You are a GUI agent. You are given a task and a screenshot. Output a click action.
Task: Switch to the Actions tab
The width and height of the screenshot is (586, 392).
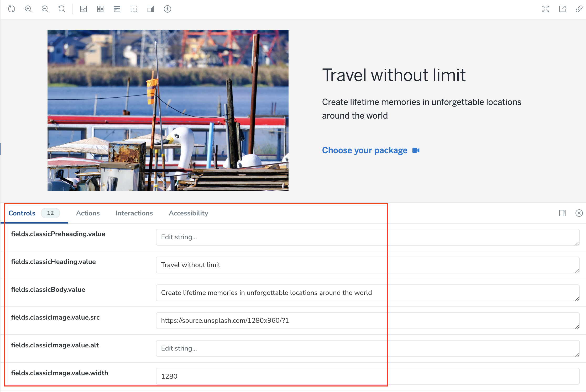(x=87, y=214)
